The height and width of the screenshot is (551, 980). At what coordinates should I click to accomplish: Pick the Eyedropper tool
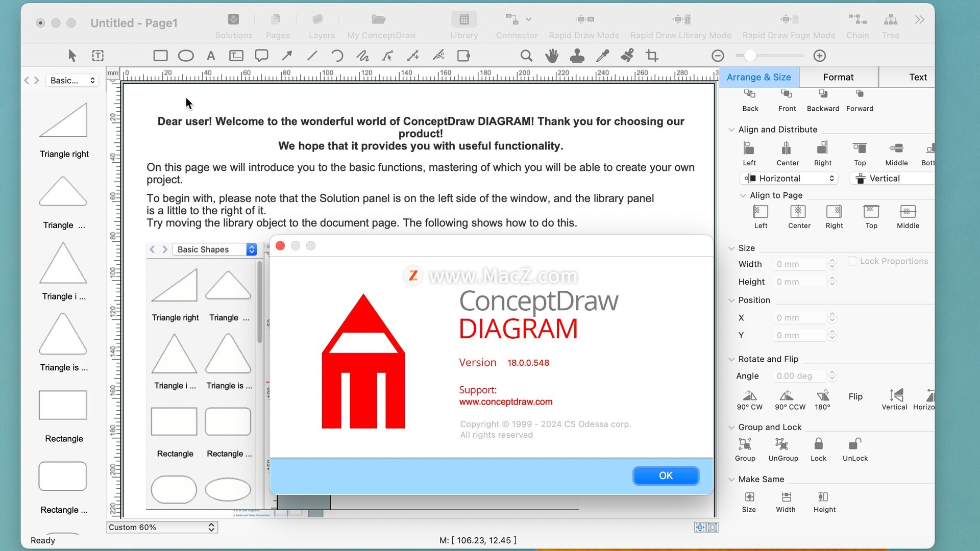[602, 56]
